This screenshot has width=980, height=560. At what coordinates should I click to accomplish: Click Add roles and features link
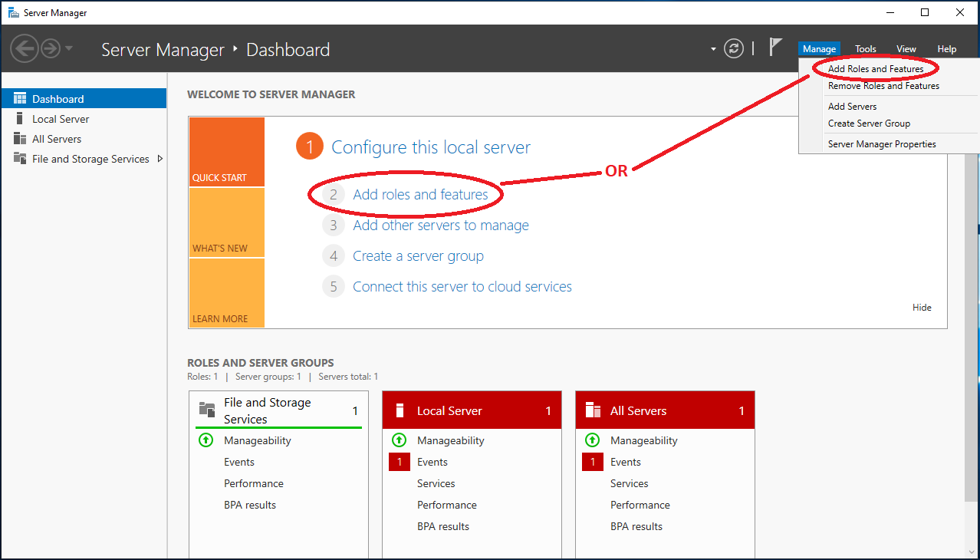pyautogui.click(x=420, y=195)
